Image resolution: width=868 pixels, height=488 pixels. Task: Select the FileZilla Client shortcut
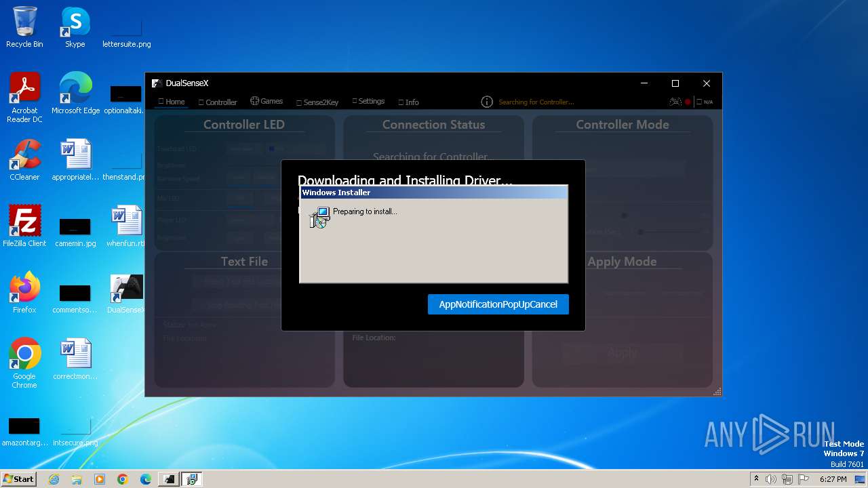[24, 226]
